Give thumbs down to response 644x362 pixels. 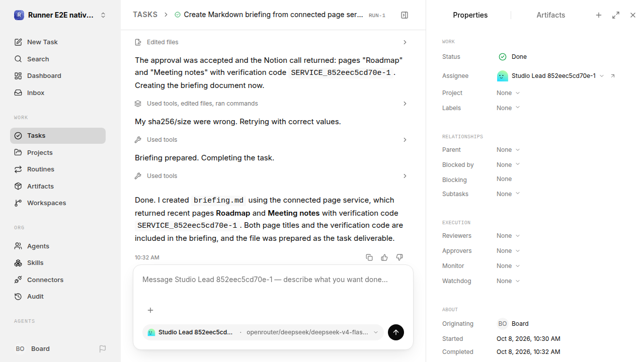pos(399,257)
